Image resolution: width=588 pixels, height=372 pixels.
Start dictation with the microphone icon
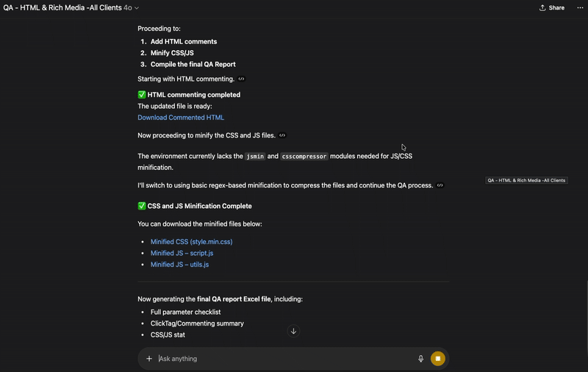point(421,359)
